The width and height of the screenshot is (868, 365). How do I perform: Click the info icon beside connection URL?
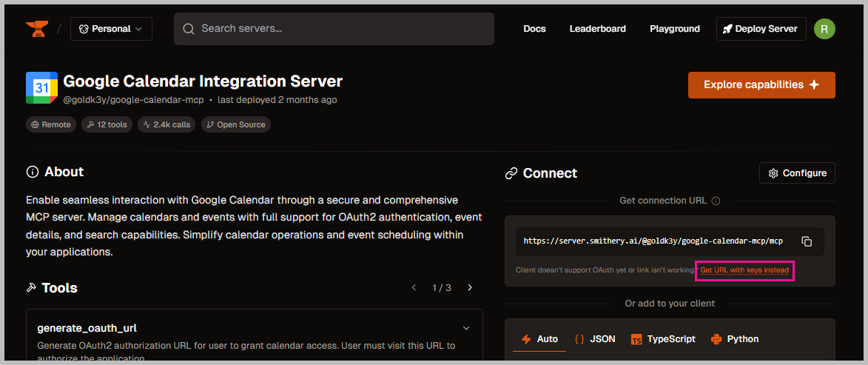point(716,201)
